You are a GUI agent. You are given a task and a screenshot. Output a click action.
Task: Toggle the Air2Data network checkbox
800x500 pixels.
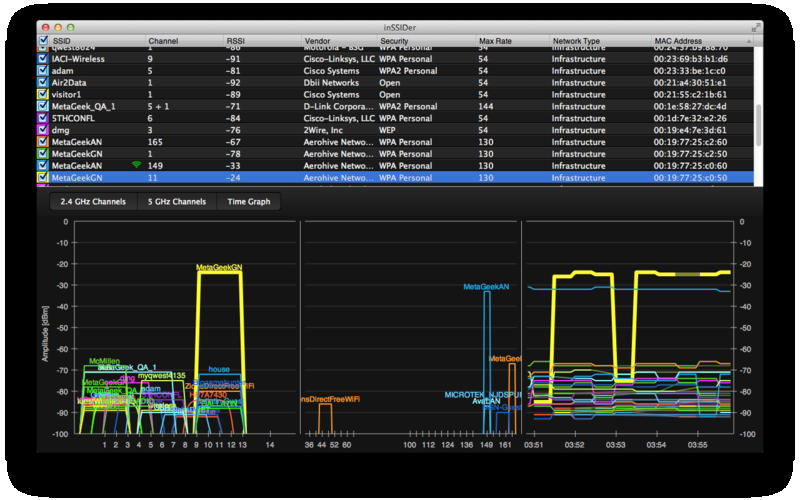click(x=43, y=82)
